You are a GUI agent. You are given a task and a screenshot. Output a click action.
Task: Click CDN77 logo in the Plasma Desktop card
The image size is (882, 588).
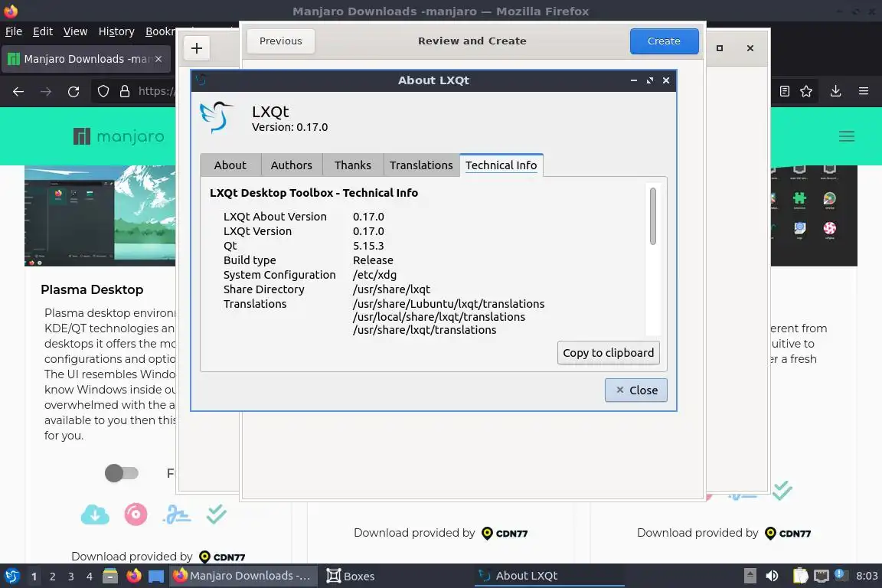[x=223, y=557]
